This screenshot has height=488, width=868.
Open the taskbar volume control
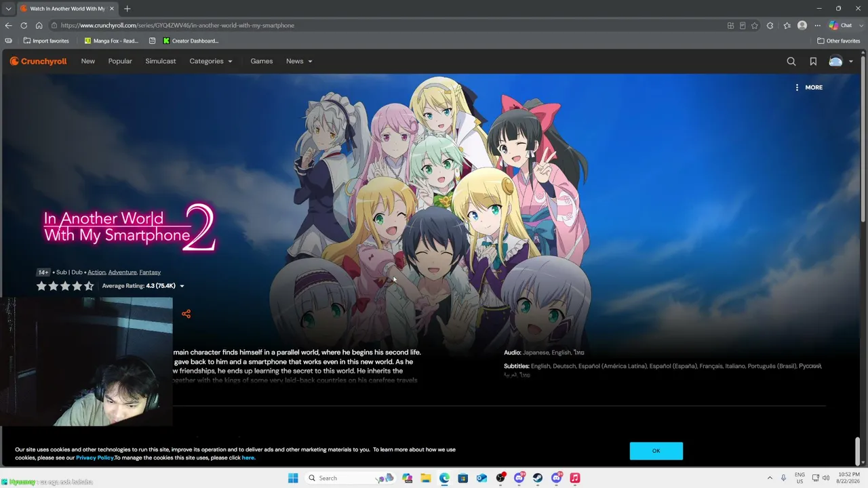[x=825, y=478]
